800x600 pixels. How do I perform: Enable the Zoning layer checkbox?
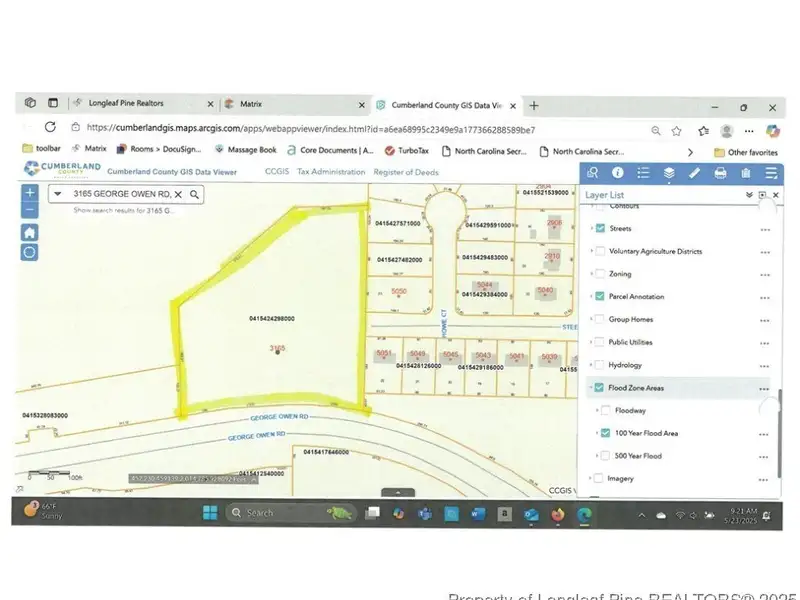[x=600, y=274]
